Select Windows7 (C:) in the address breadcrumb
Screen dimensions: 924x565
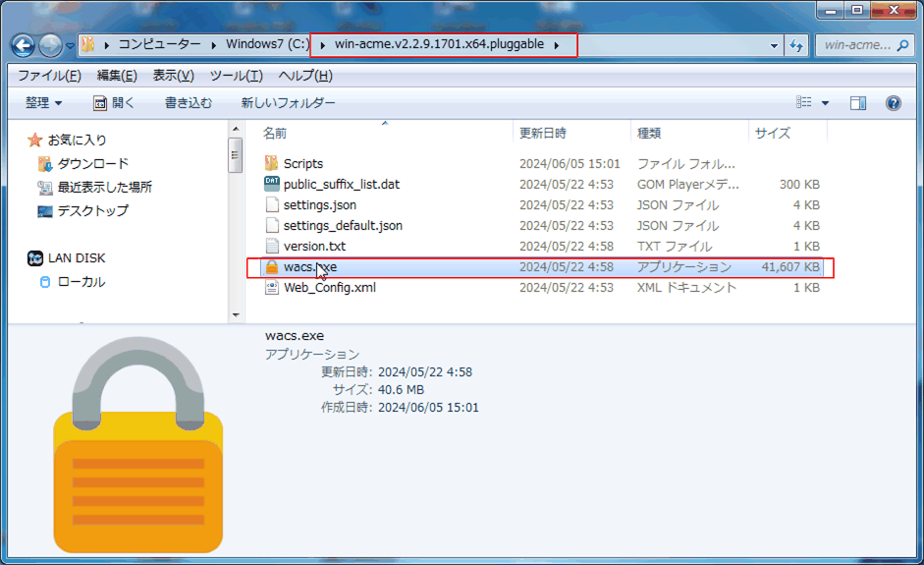(x=267, y=44)
